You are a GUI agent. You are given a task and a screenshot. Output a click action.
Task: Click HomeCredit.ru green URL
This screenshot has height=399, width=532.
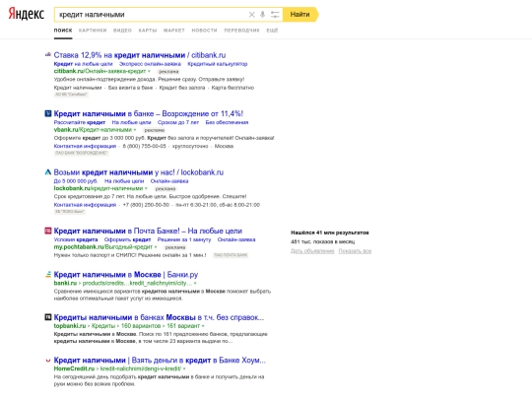(117, 368)
